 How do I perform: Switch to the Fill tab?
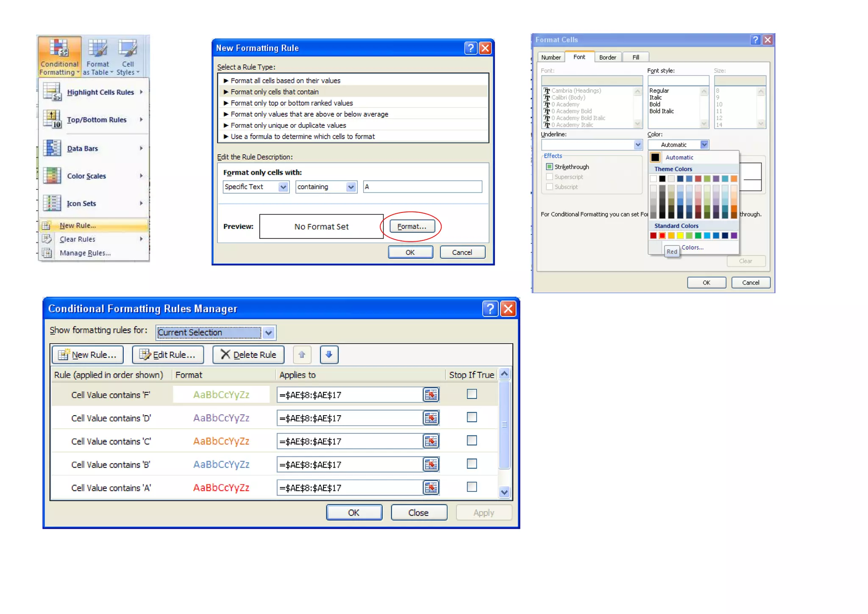click(636, 57)
